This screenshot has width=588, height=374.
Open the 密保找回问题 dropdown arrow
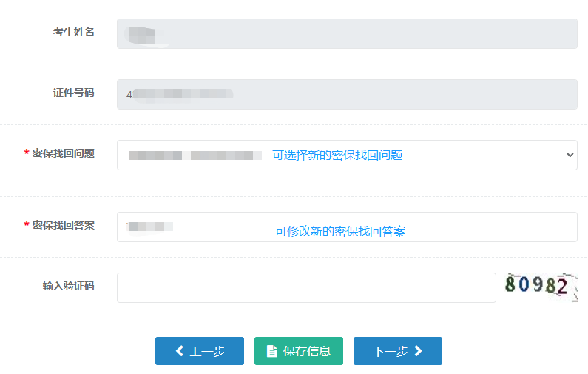570,155
